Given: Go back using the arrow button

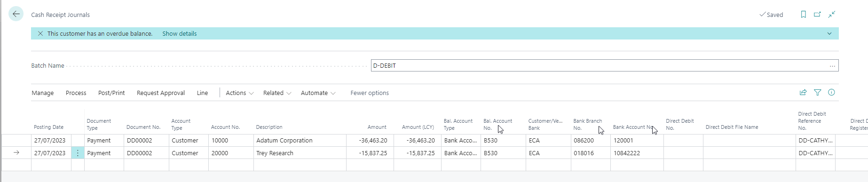Looking at the screenshot, I should (x=16, y=14).
